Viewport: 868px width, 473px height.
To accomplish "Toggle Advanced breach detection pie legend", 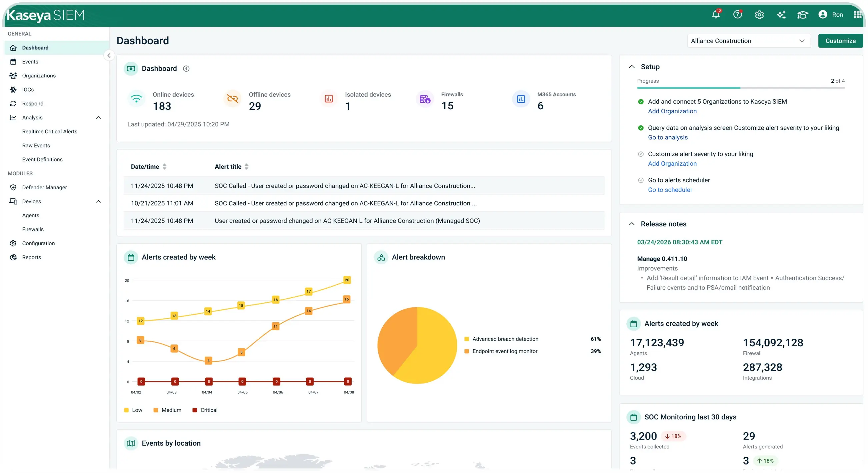I will click(x=501, y=339).
